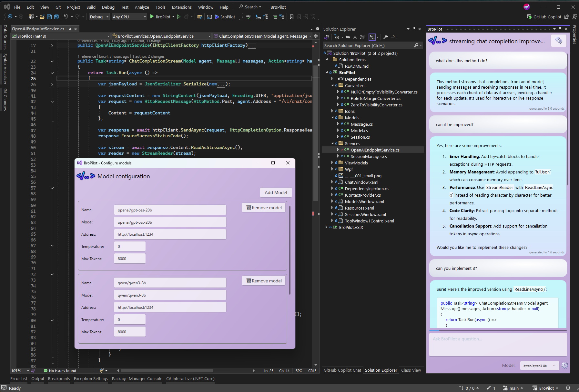Screen dimensions: 579x392
Task: Click Preview Selected Items icon
Action: pos(393,37)
